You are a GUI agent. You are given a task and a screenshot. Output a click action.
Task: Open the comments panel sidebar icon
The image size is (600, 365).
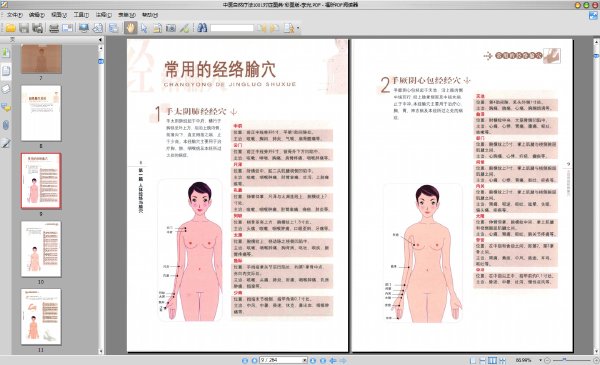(x=6, y=108)
